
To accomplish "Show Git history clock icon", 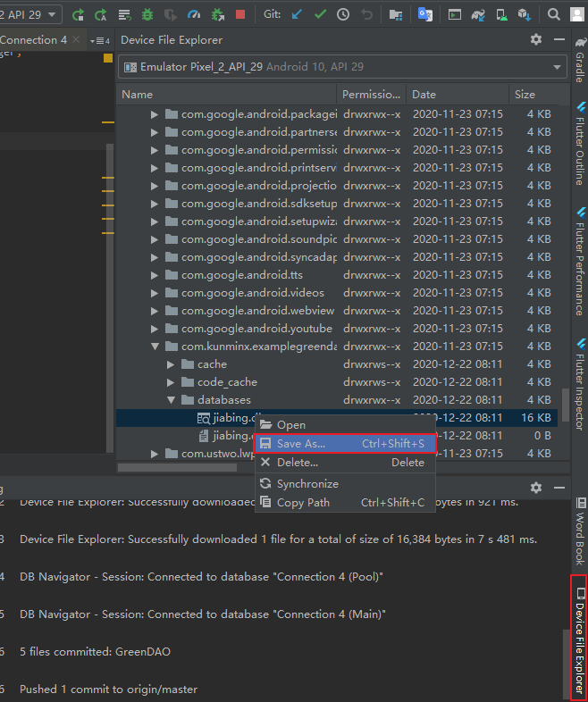I will point(343,15).
